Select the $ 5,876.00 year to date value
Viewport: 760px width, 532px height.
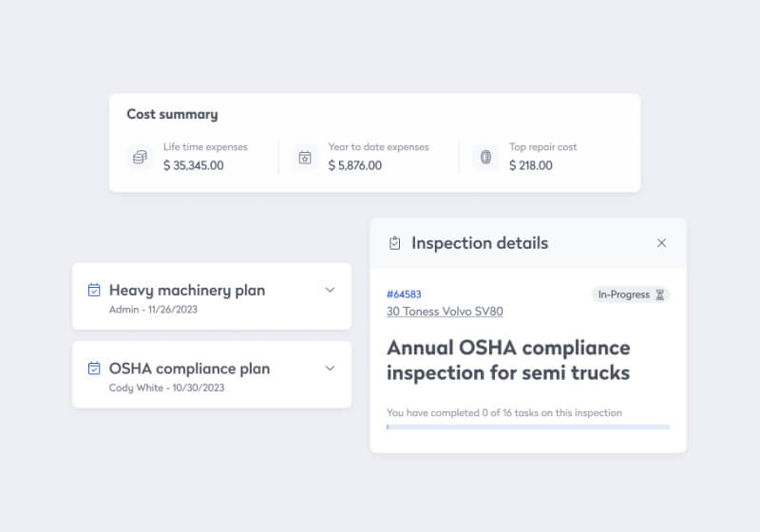[x=354, y=165]
